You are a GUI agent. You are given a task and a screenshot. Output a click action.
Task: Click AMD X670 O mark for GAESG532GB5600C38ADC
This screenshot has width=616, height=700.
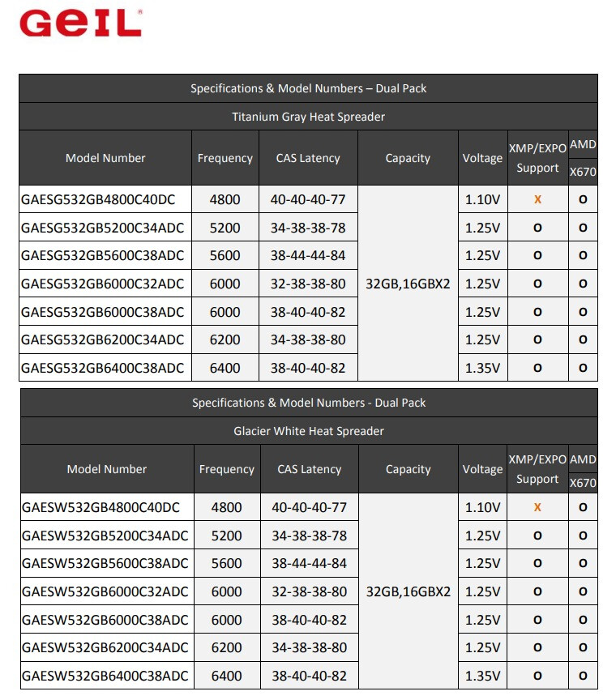583,255
